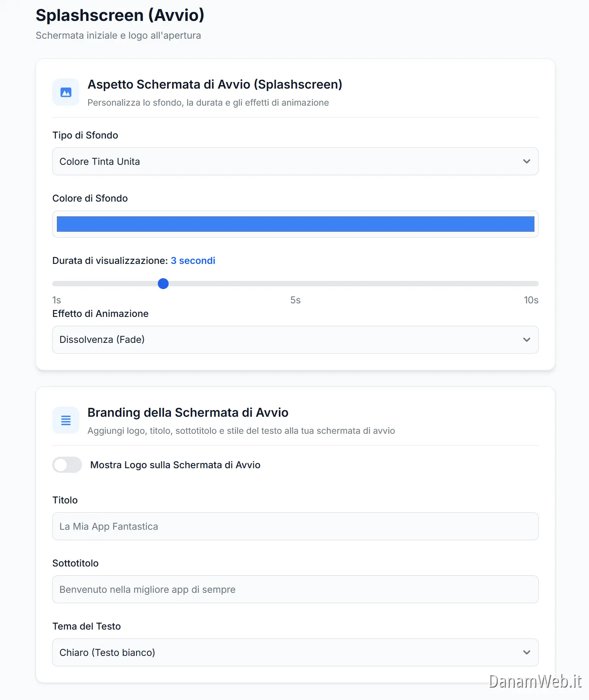589x700 pixels.
Task: Focus the Titolo input field
Action: tap(295, 526)
